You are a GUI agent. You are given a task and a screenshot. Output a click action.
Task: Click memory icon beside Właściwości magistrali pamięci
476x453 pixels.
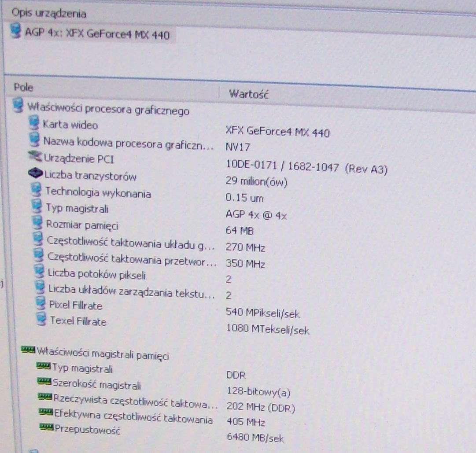28,350
